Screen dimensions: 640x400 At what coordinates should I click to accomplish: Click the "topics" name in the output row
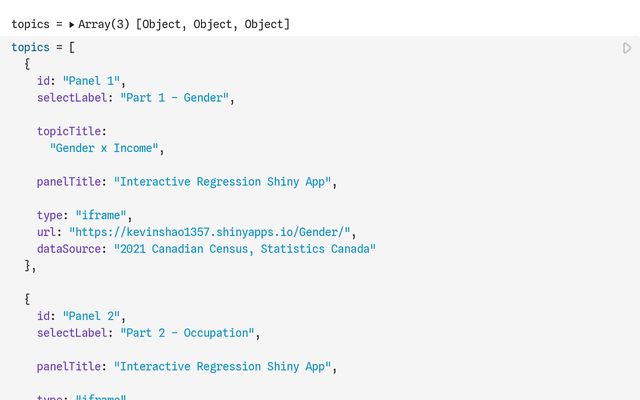(31, 23)
